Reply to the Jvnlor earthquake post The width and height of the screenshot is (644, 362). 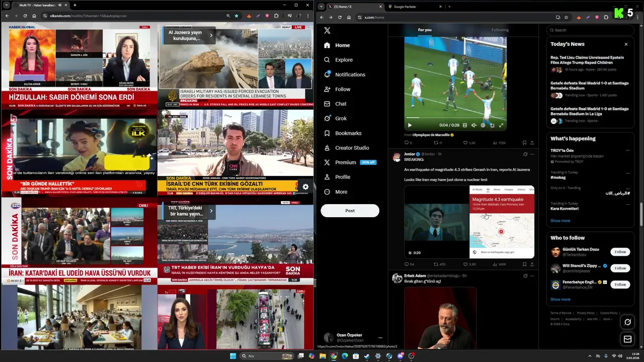tap(409, 264)
